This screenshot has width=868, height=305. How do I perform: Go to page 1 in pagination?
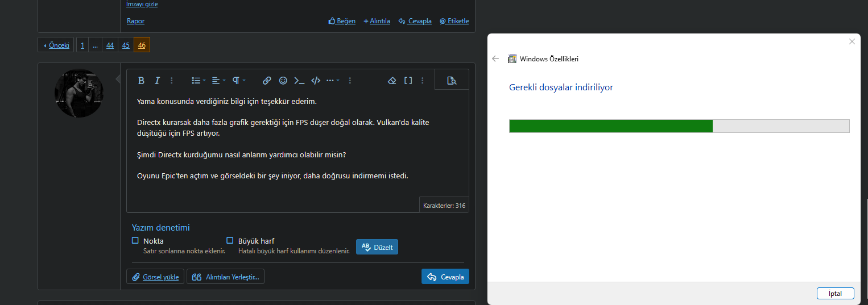pos(82,45)
